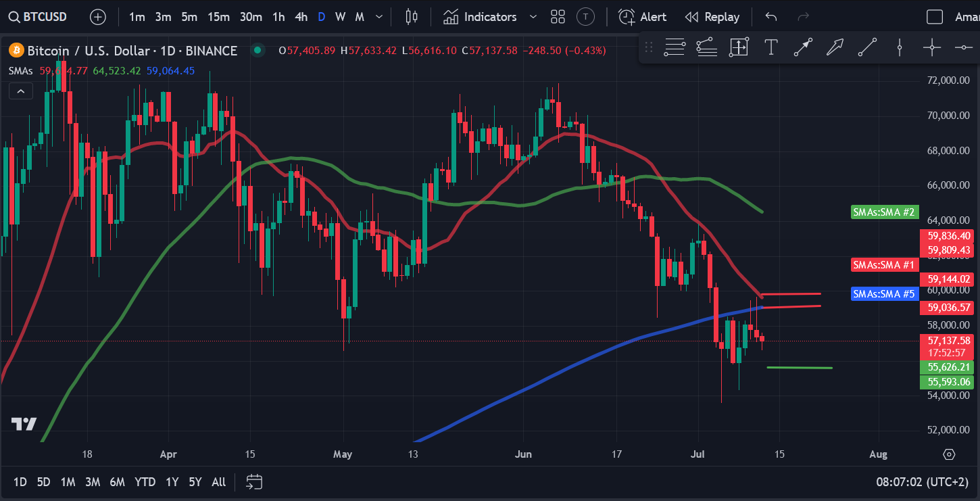The image size is (980, 501).
Task: Click the Bitcoin orange logo icon
Action: (x=16, y=51)
